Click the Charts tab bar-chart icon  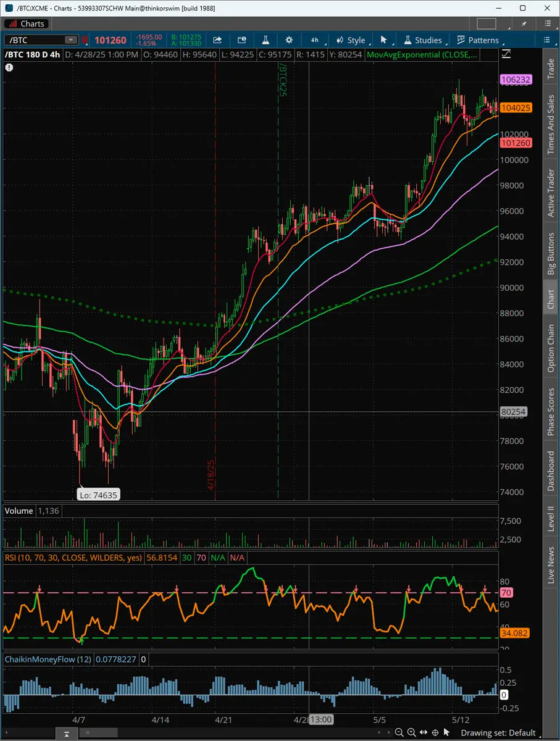[x=12, y=23]
